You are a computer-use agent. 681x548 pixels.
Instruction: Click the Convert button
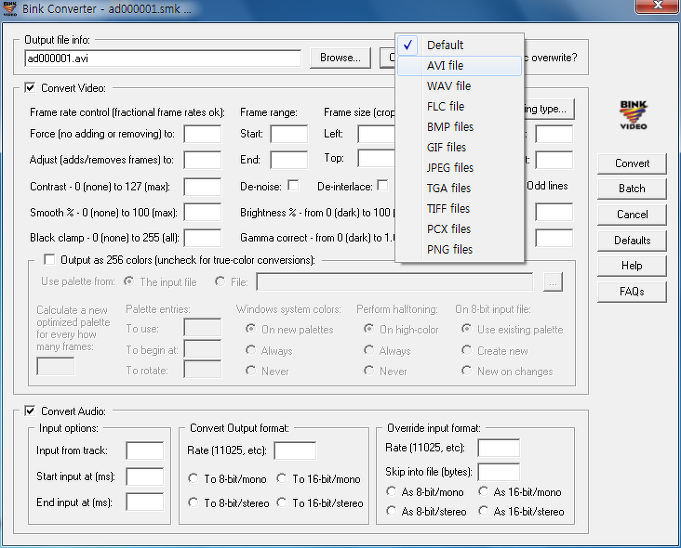point(632,164)
